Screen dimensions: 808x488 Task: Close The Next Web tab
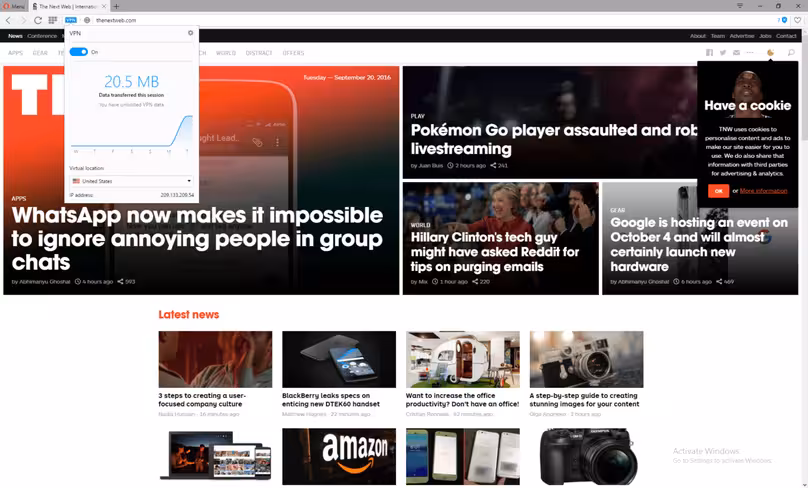point(104,6)
